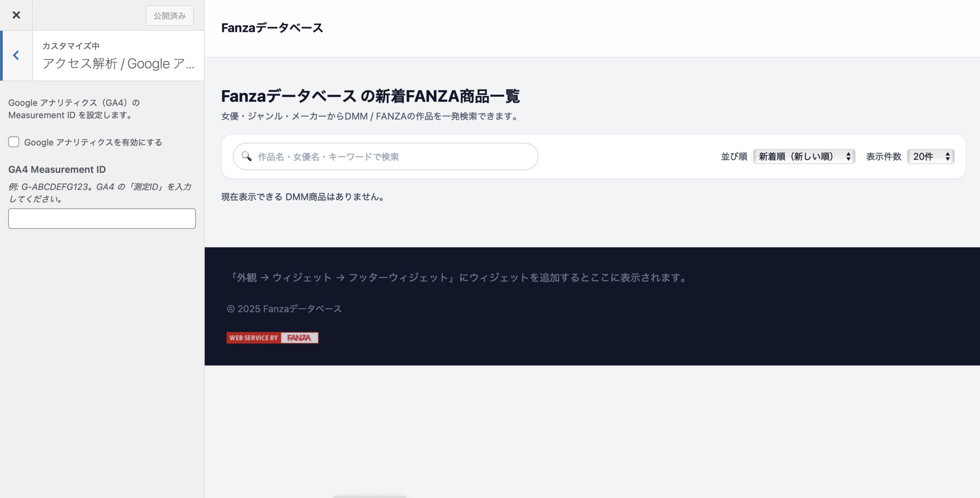Click the Fanzaデータベース site title in the header
980x498 pixels.
click(272, 28)
